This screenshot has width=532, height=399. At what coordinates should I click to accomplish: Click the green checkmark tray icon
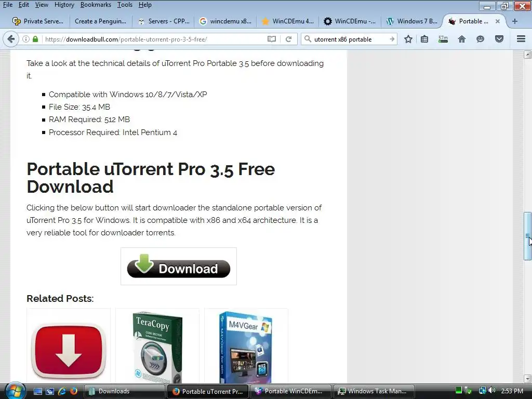(468, 391)
